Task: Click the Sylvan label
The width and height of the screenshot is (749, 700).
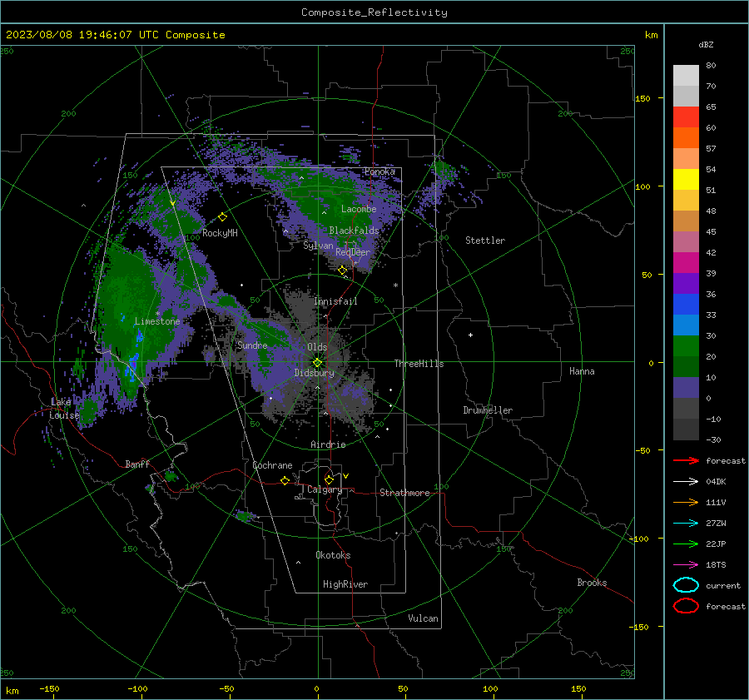Action: [x=318, y=246]
